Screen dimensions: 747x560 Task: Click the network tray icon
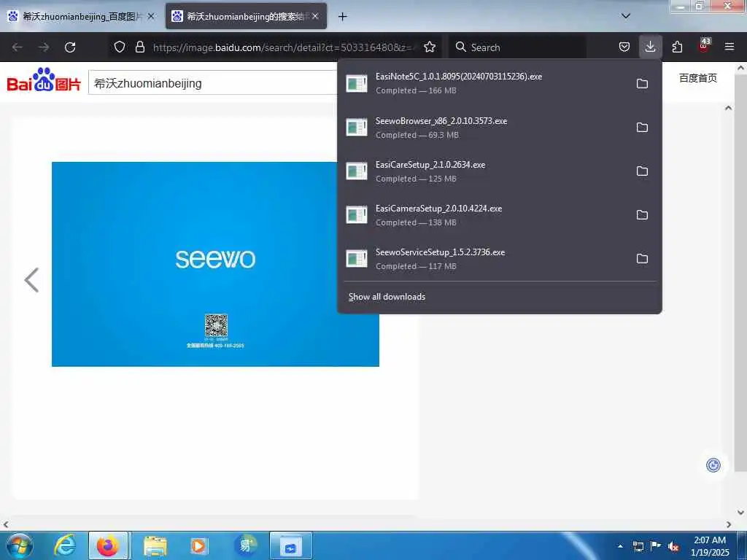[638, 546]
